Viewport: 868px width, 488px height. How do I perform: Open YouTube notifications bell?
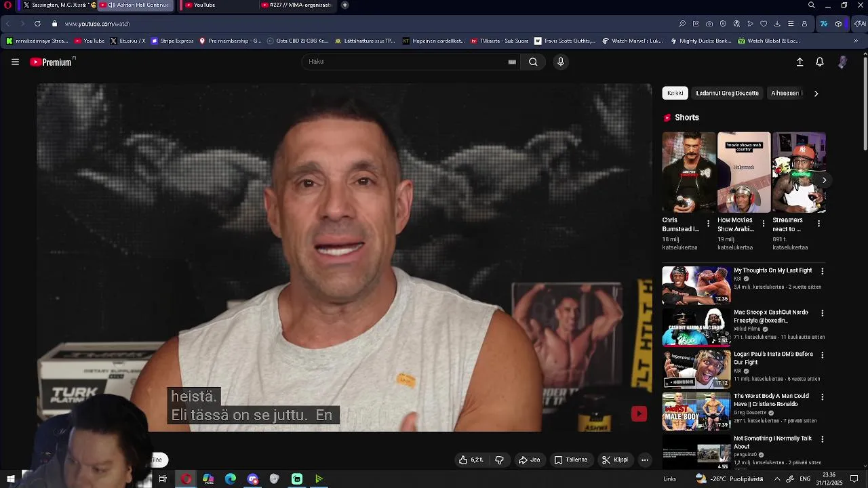click(820, 62)
